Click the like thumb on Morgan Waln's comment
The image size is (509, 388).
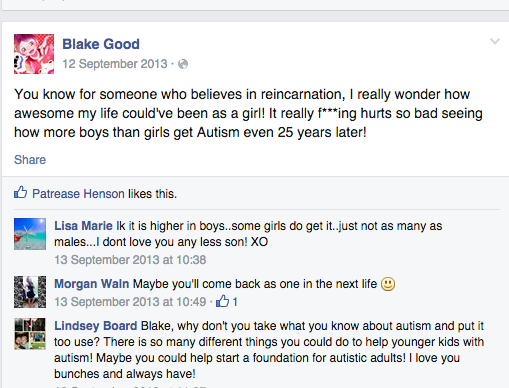tap(222, 301)
